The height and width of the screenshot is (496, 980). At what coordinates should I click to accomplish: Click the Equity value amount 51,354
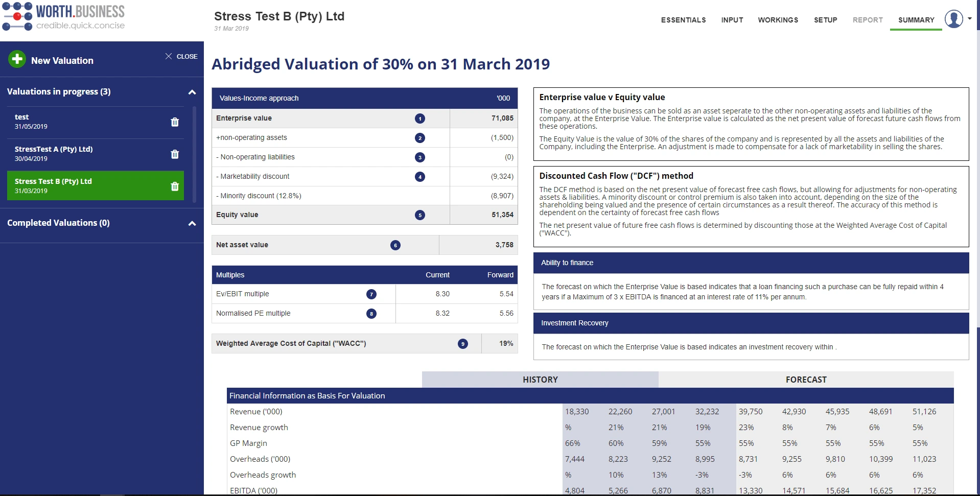pos(502,215)
